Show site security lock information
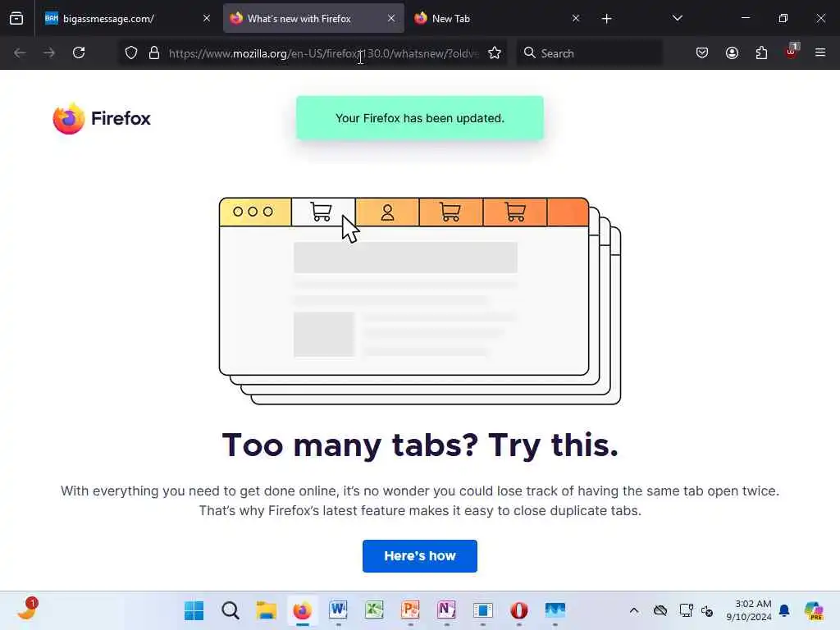 pyautogui.click(x=154, y=53)
